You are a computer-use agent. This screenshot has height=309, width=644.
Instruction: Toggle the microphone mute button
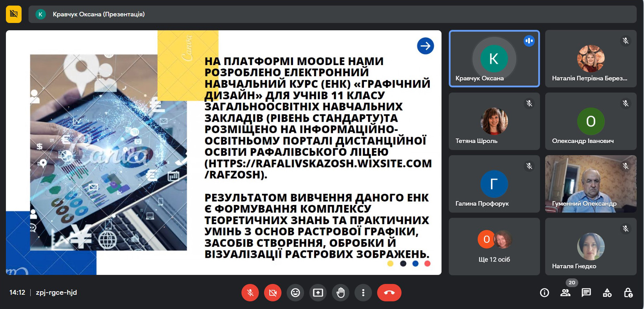pos(250,293)
